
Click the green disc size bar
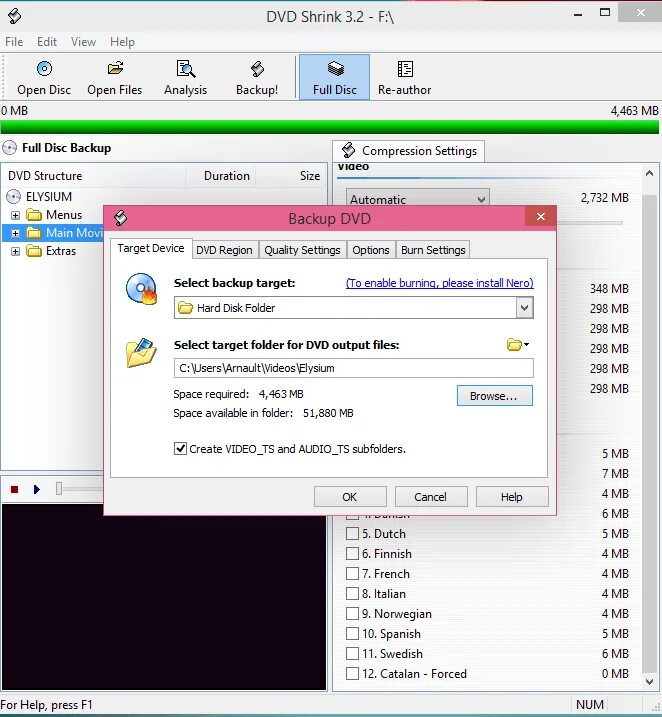click(x=330, y=127)
